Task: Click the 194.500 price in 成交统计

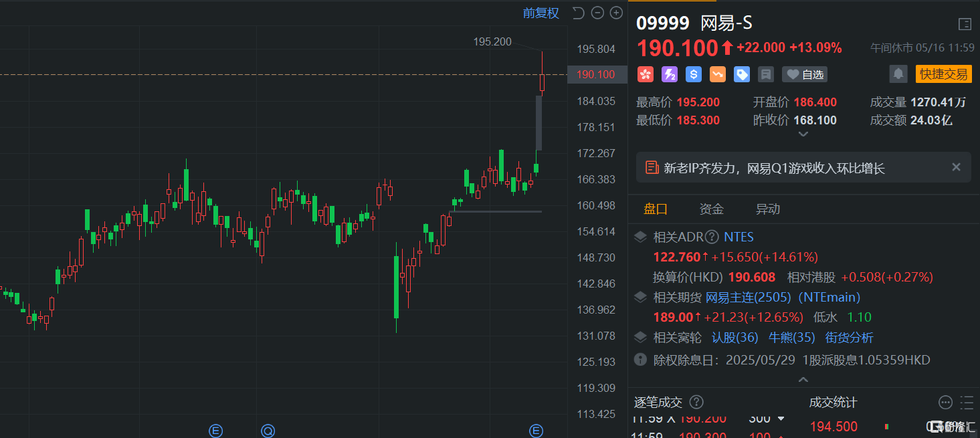Action: [834, 427]
